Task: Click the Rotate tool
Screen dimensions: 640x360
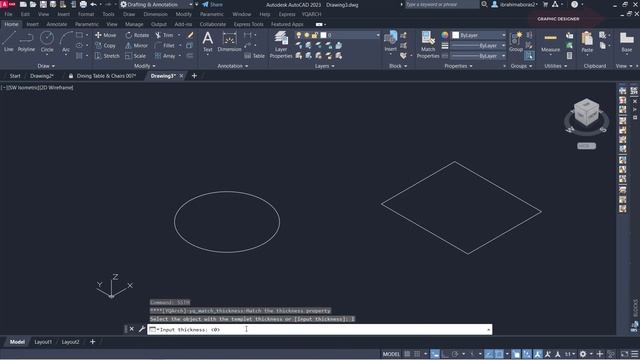Action: [x=137, y=35]
